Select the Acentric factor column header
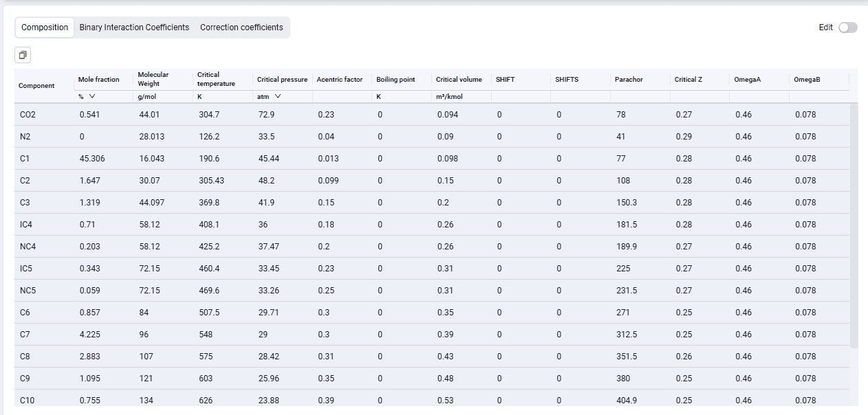Viewport: 868px width, 415px height. pyautogui.click(x=340, y=80)
